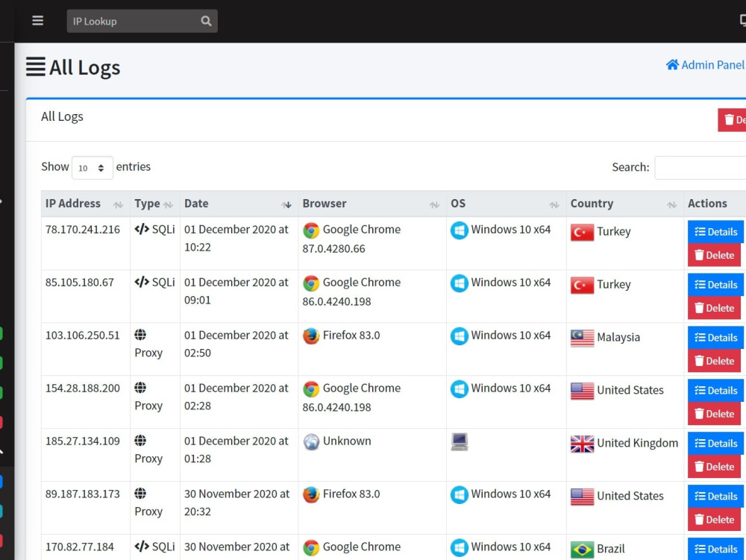The image size is (746, 560).
Task: Click the Windows icon in 78.170.241.216 row
Action: pos(459,230)
